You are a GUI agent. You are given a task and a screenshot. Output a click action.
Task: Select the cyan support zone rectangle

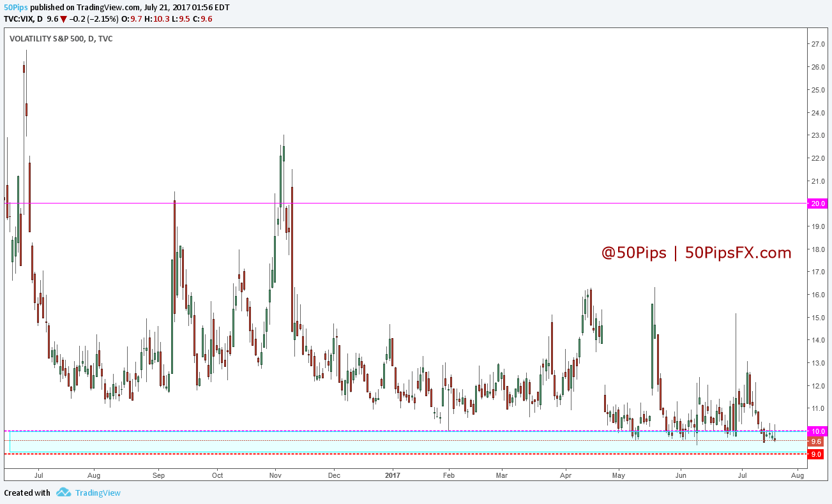319,447
